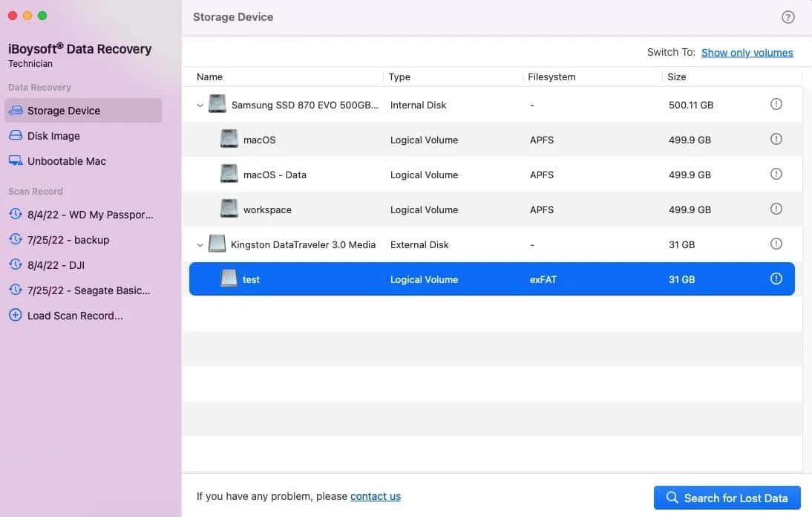Open the help question mark icon
The height and width of the screenshot is (517, 812).
[x=788, y=17]
